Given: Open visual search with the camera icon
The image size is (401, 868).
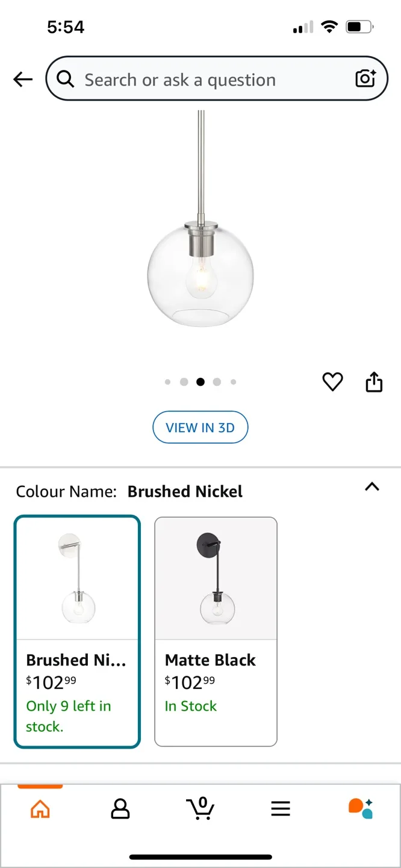Looking at the screenshot, I should coord(365,79).
